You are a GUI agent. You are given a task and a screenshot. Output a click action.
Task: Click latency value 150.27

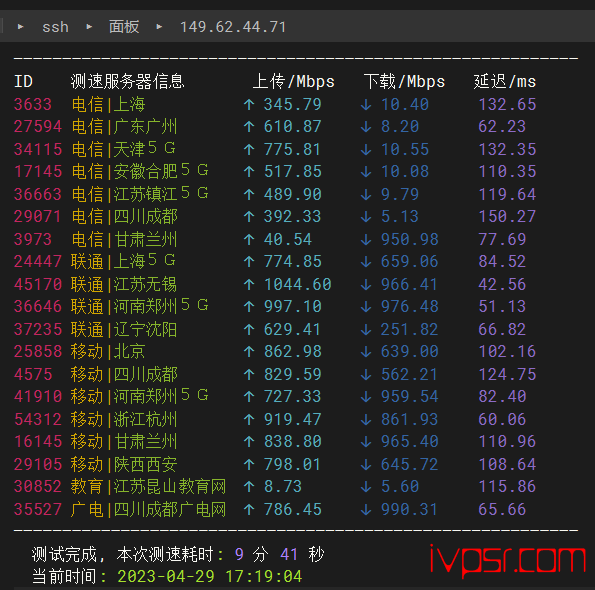pyautogui.click(x=507, y=216)
